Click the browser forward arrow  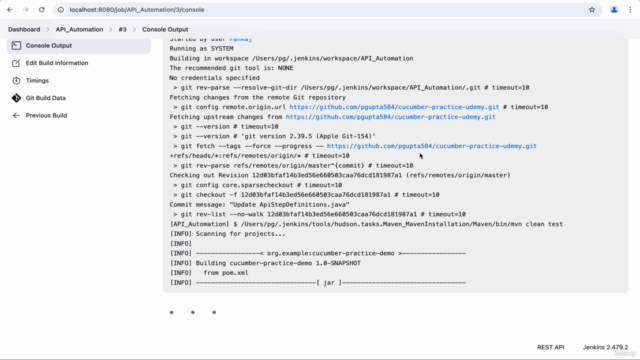[26, 10]
